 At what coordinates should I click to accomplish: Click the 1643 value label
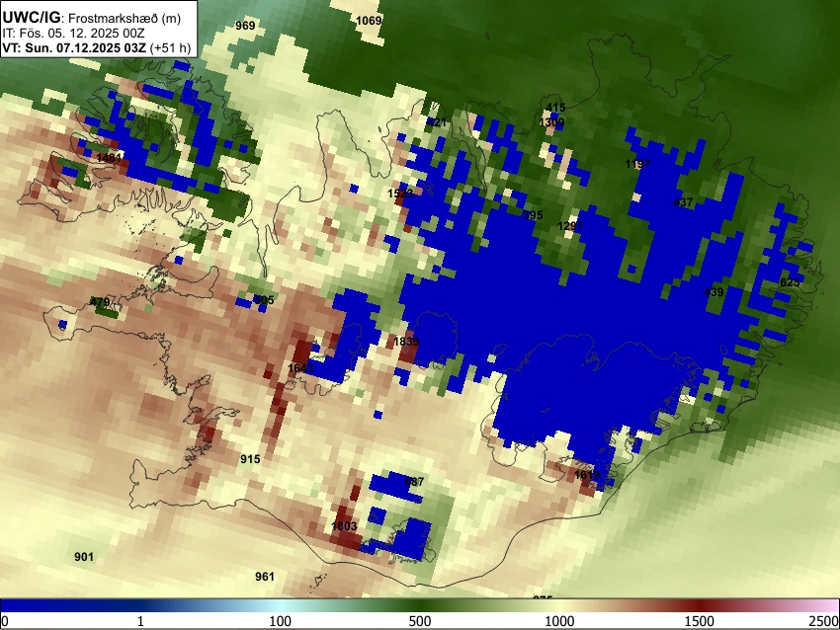coord(300,367)
